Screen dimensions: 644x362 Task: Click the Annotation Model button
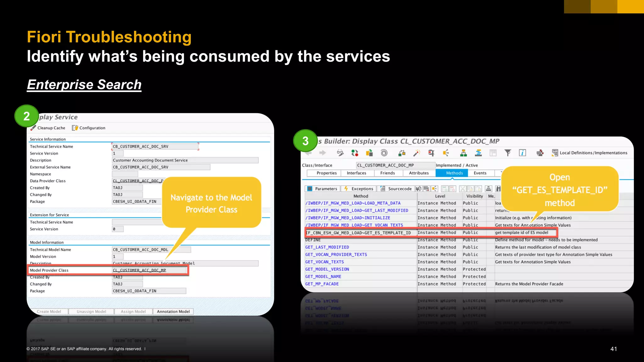[x=173, y=312]
